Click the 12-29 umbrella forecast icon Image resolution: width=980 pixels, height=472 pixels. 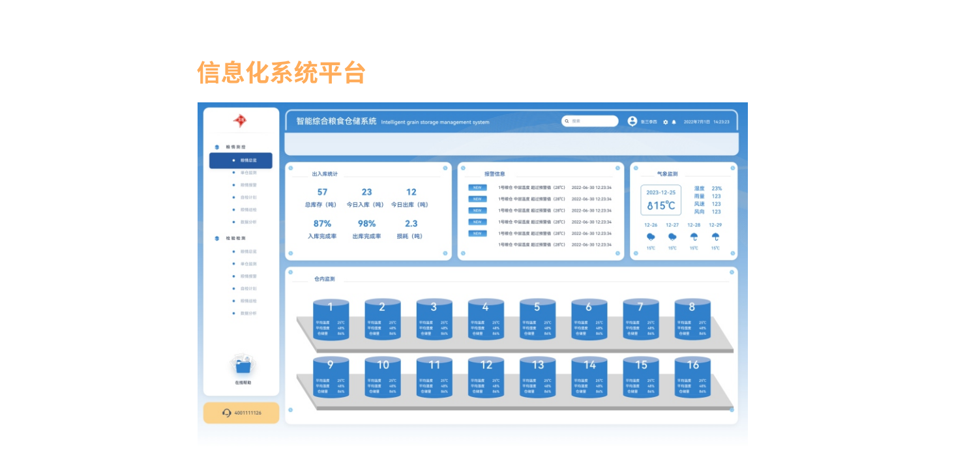point(715,237)
